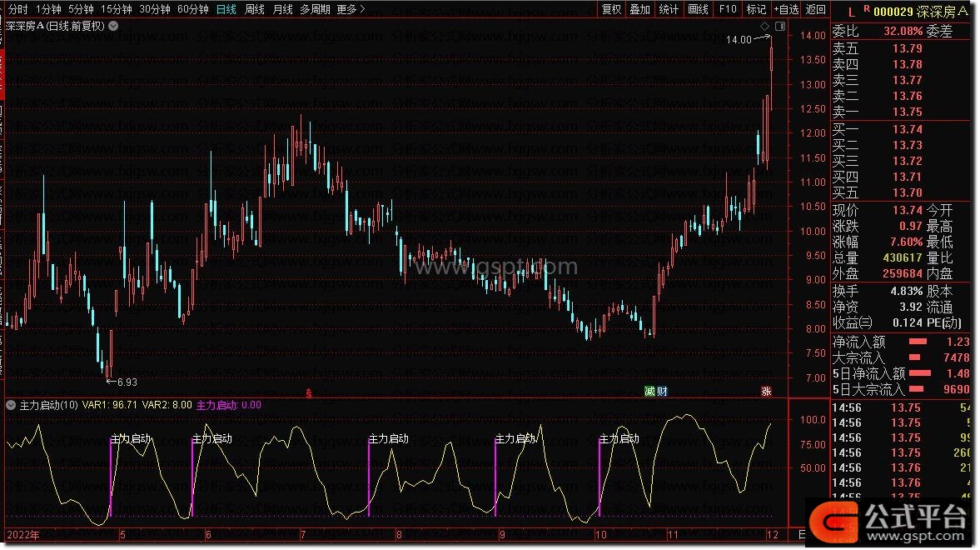Click the 卖三 price 13.77
Viewport: 980px width, 550px height.
point(908,80)
